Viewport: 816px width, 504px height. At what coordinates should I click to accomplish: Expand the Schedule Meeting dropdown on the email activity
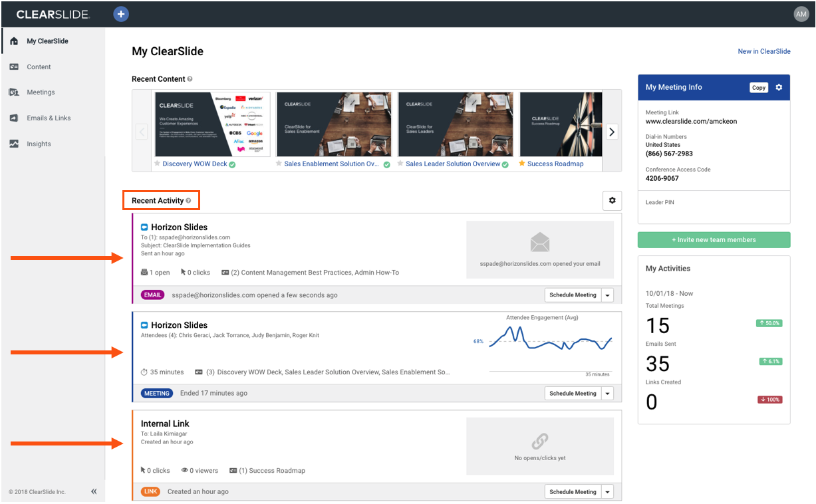click(607, 295)
